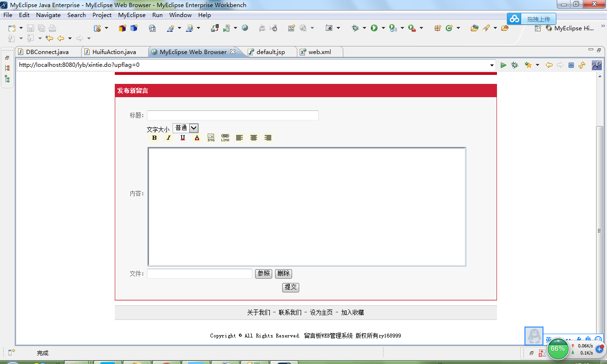Select left text alignment icon
Image resolution: width=607 pixels, height=364 pixels.
click(x=239, y=137)
